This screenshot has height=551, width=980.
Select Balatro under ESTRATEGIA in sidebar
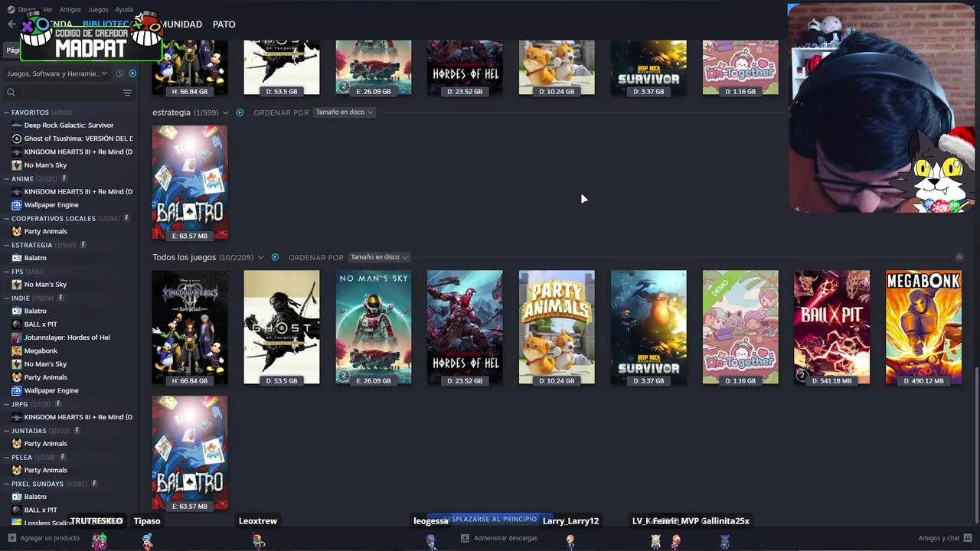coord(35,258)
